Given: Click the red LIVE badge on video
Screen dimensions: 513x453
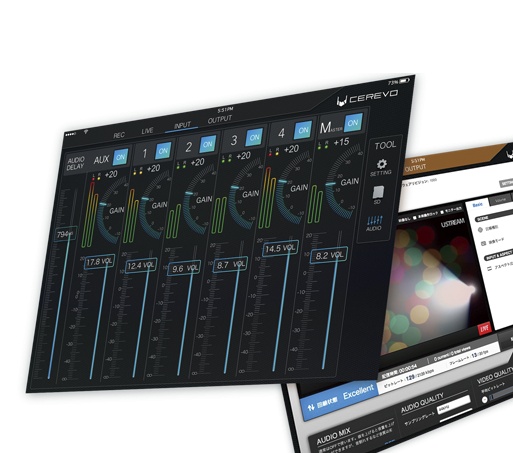Looking at the screenshot, I should 484,328.
